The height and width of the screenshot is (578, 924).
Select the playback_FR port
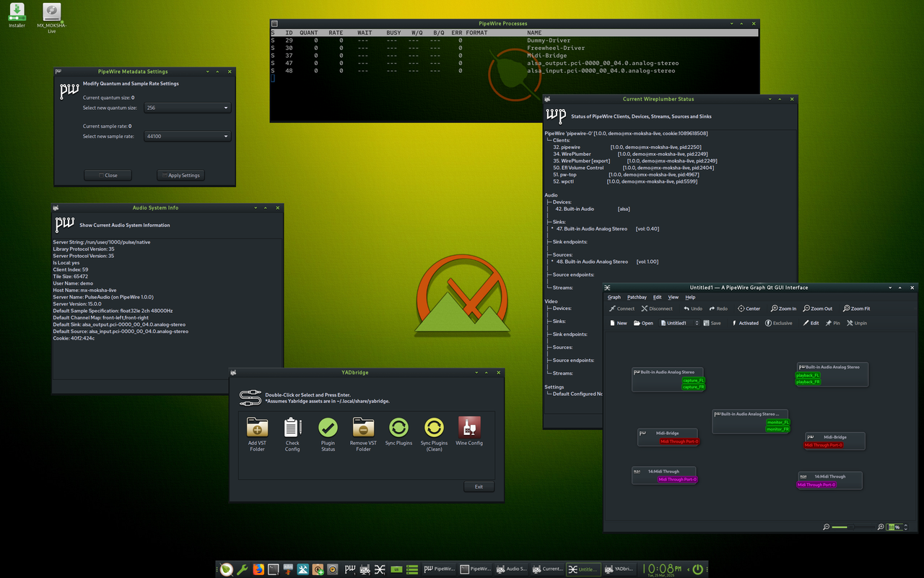(x=808, y=381)
